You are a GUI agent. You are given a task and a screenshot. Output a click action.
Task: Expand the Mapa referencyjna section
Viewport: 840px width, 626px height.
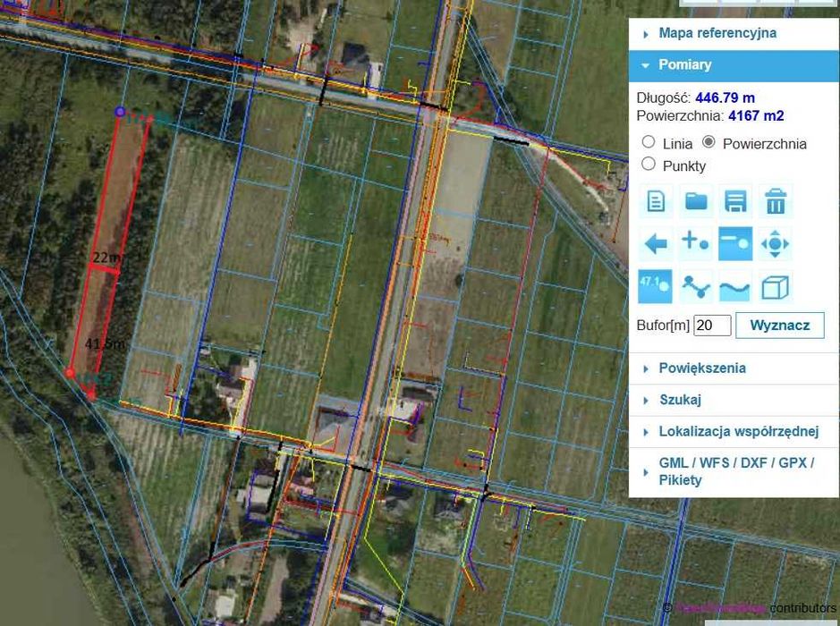tap(734, 33)
